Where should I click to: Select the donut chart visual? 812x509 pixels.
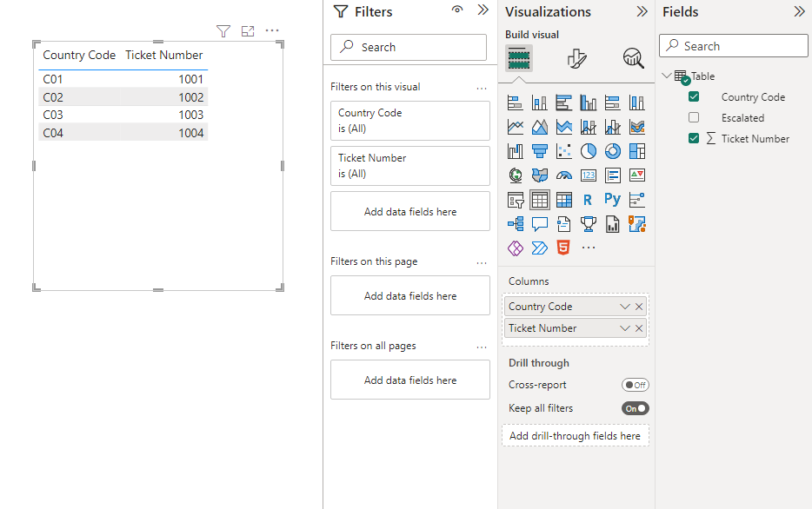point(613,151)
